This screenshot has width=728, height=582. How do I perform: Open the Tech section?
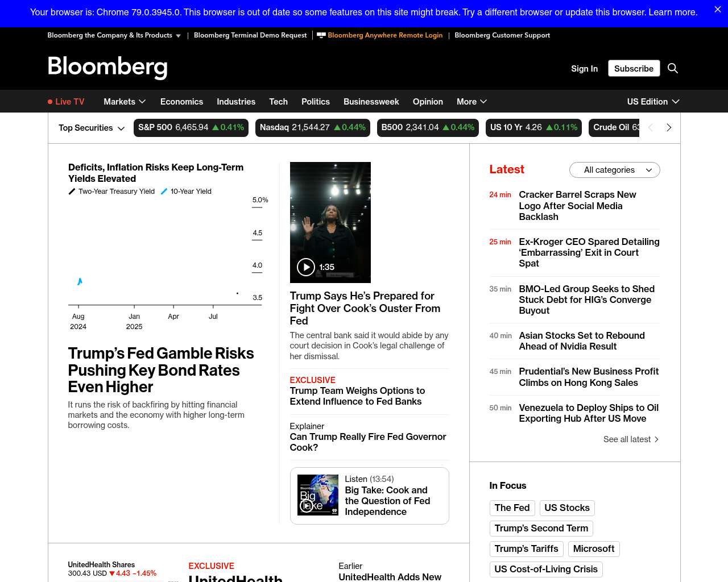(278, 102)
